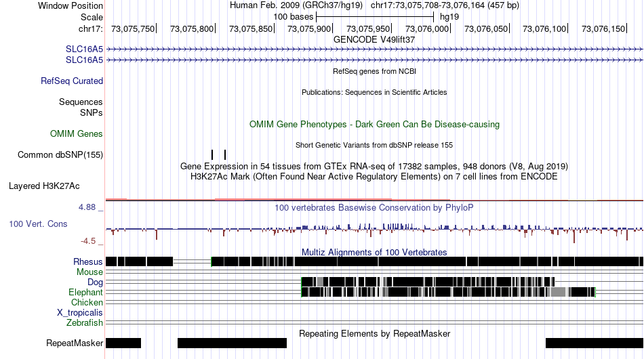Click the GENCODE V49lift37 track title
The height and width of the screenshot is (359, 644).
[x=374, y=40]
